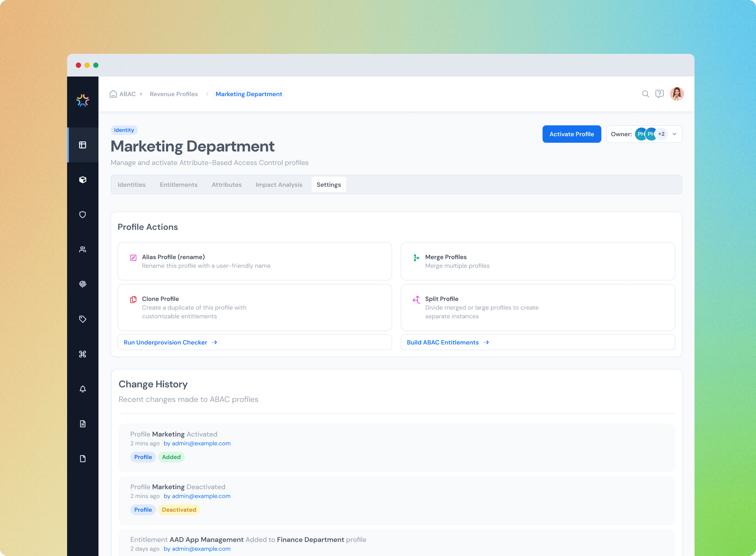Click the command symbol sidebar icon
Viewport: 756px width, 556px height.
tap(83, 354)
